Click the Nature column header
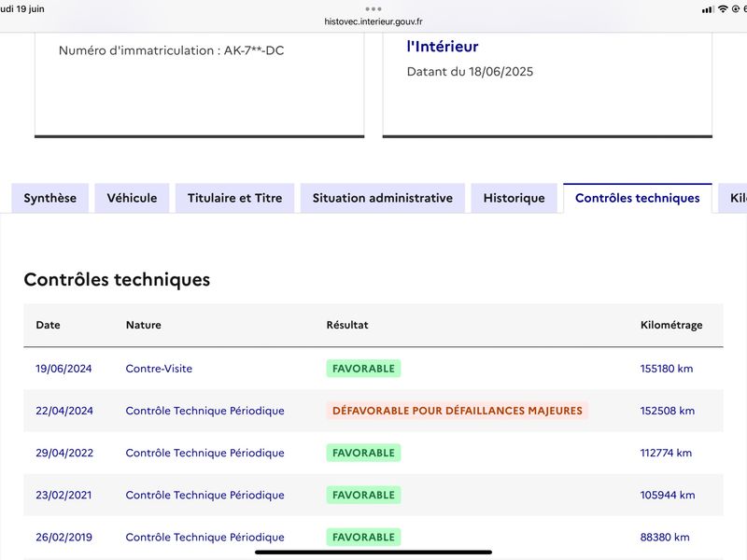The width and height of the screenshot is (747, 560). click(x=144, y=325)
